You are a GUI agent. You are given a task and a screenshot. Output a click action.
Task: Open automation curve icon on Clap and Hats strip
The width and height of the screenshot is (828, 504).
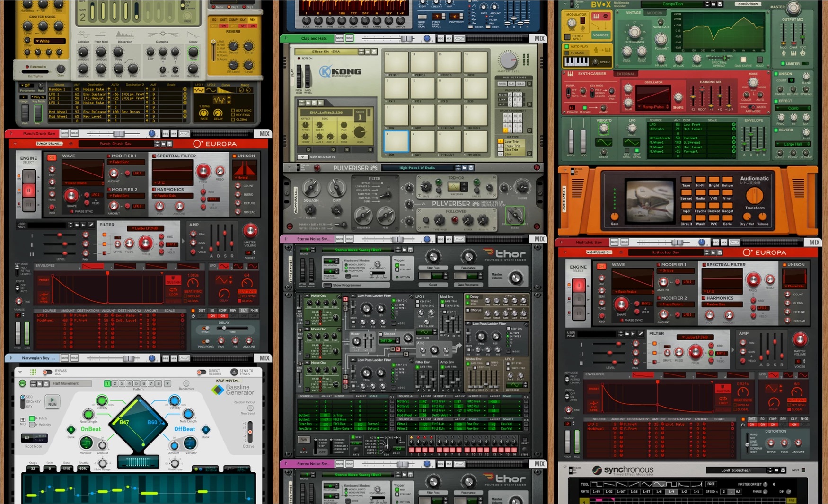[x=459, y=38]
